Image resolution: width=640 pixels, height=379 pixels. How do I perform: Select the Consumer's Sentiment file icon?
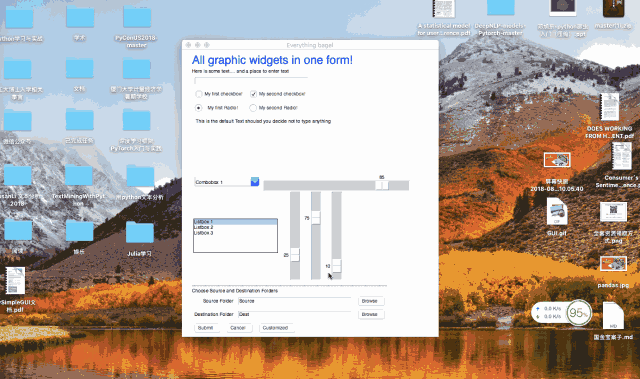coord(622,156)
